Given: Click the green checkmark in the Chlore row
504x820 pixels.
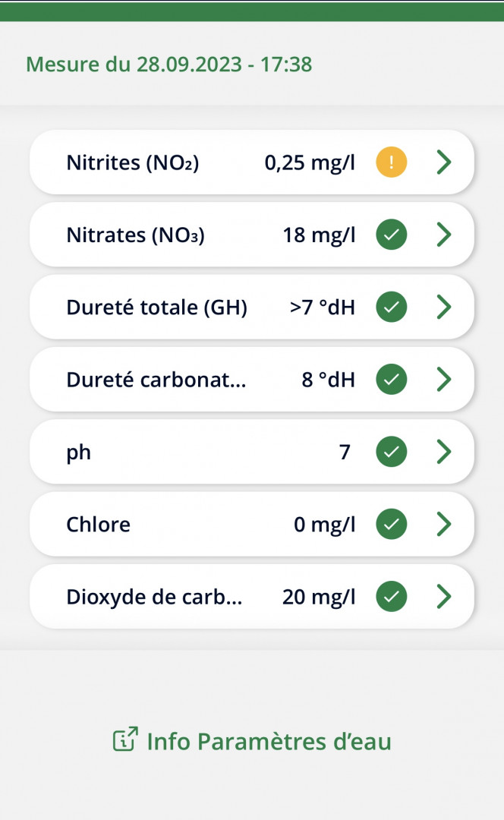Looking at the screenshot, I should tap(391, 524).
